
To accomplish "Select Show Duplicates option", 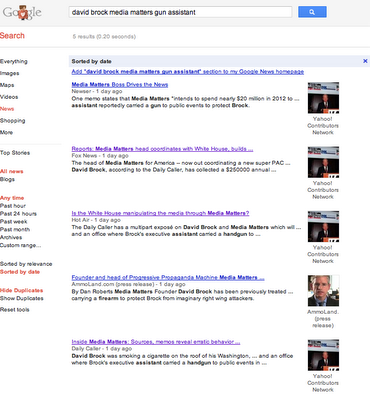I will point(22,298).
